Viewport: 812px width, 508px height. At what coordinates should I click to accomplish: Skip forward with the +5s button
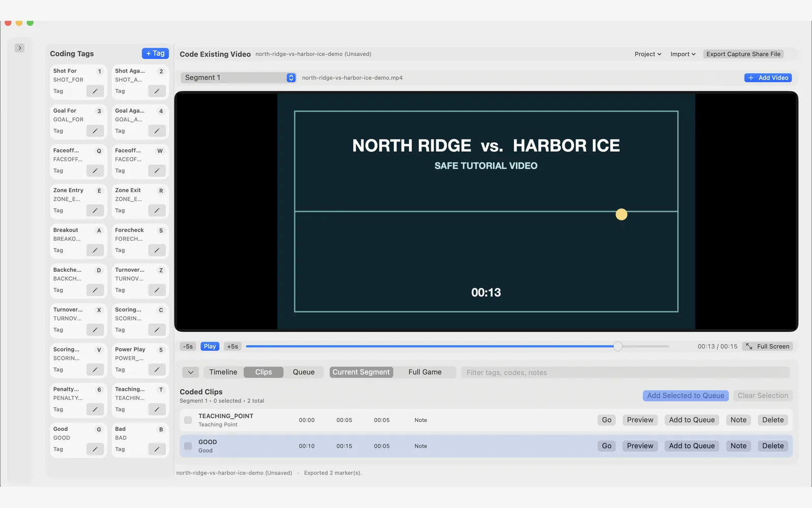click(x=232, y=346)
